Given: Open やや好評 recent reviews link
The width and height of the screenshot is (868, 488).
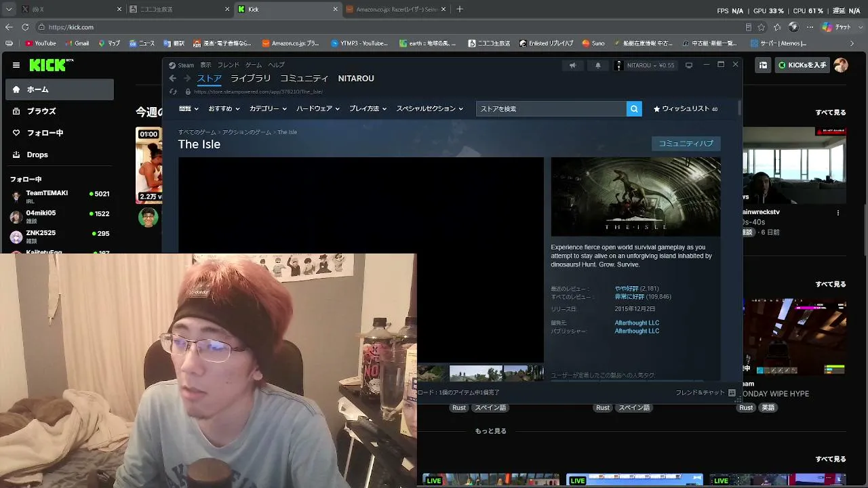Looking at the screenshot, I should point(627,289).
